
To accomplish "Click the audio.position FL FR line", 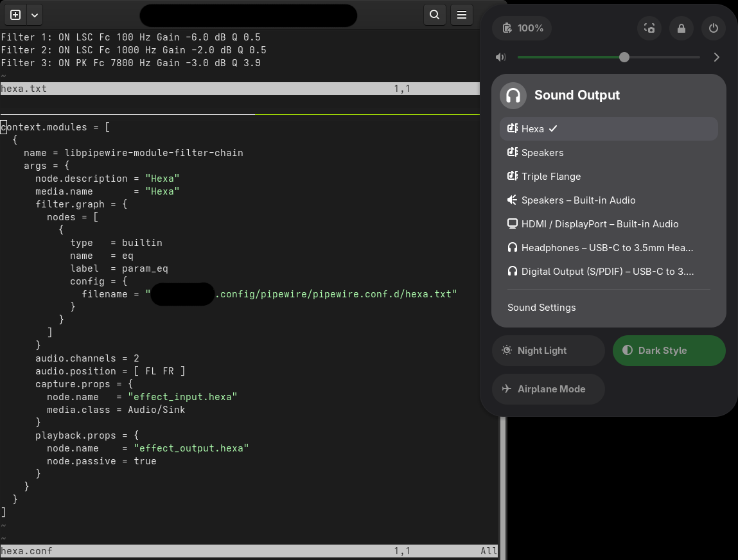I will tap(110, 371).
